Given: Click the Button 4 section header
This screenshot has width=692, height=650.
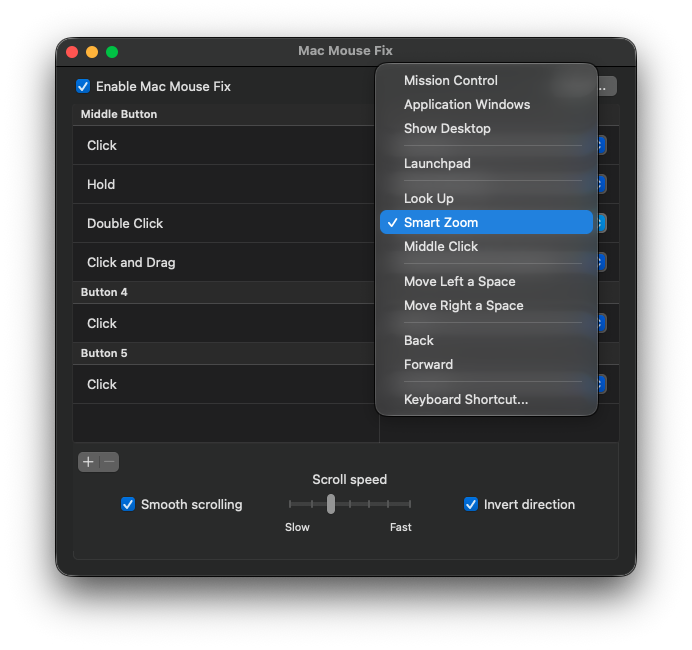Looking at the screenshot, I should (x=104, y=292).
